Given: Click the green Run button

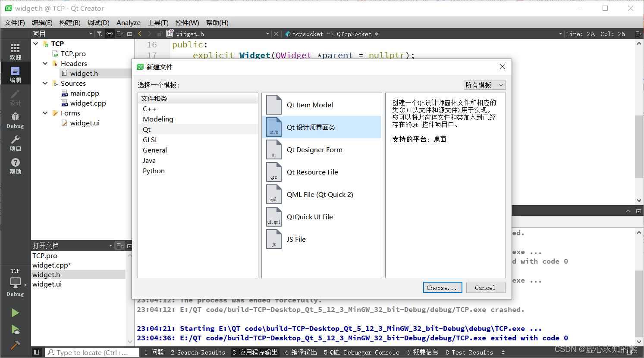Looking at the screenshot, I should click(15, 313).
